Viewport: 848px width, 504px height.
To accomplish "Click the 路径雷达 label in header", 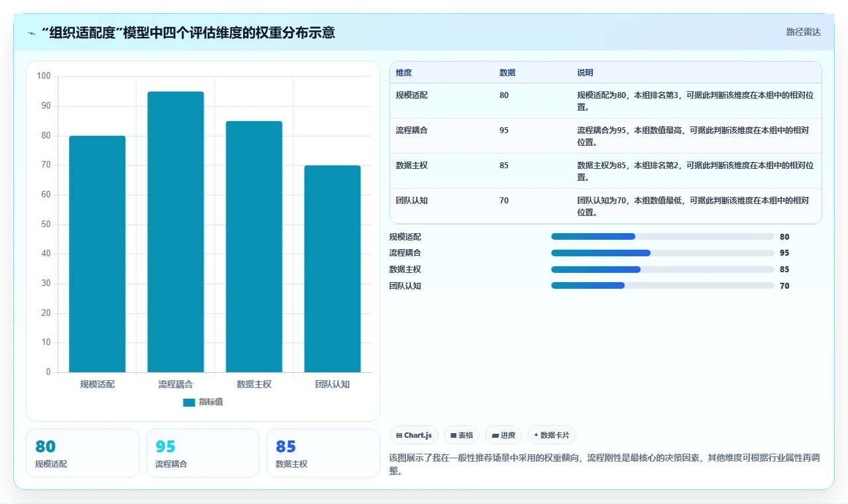I will [803, 32].
